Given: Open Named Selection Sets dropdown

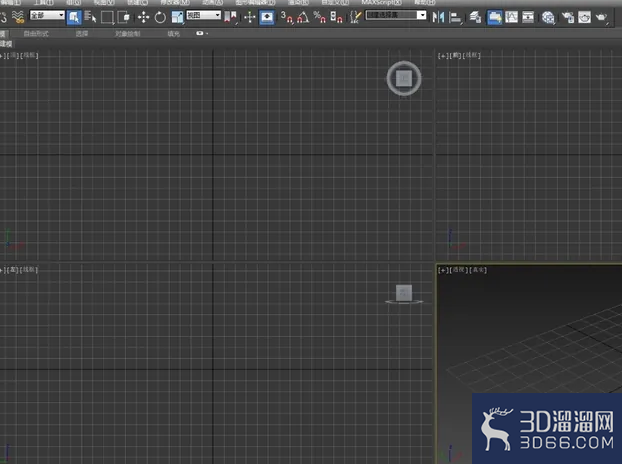Looking at the screenshot, I should point(396,15).
